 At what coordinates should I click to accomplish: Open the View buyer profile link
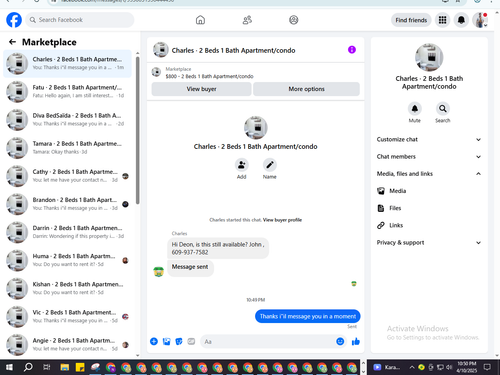pyautogui.click(x=282, y=220)
